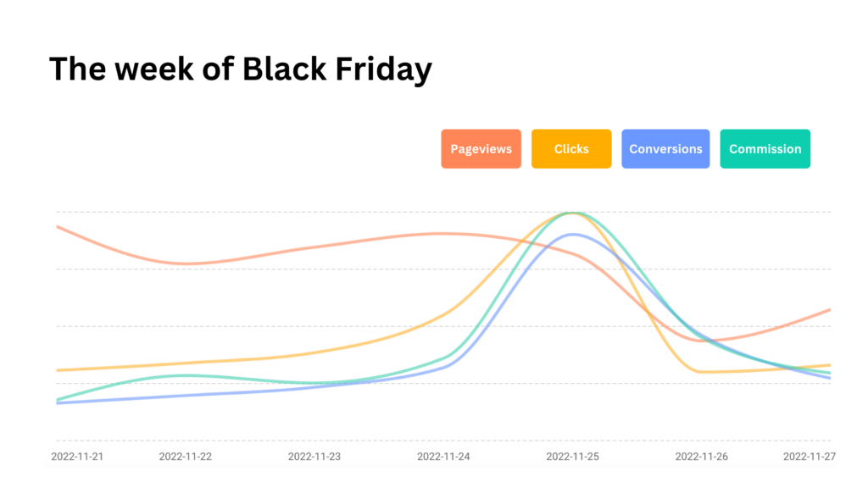The image size is (868, 488).
Task: Toggle the Clicks series button
Action: point(571,149)
